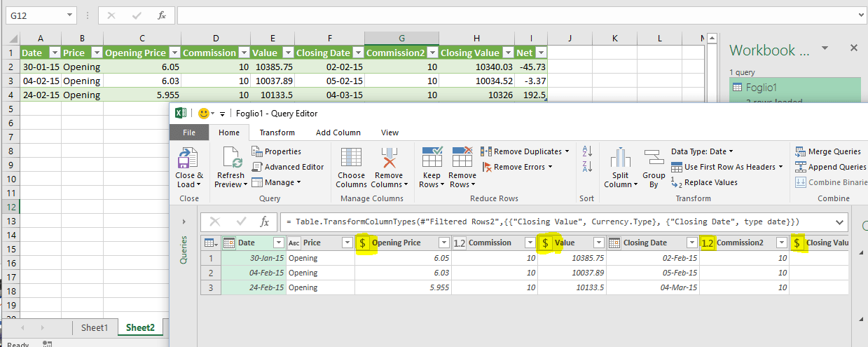Open the Name Box dropdown arrow
868x347 pixels.
tap(69, 15)
